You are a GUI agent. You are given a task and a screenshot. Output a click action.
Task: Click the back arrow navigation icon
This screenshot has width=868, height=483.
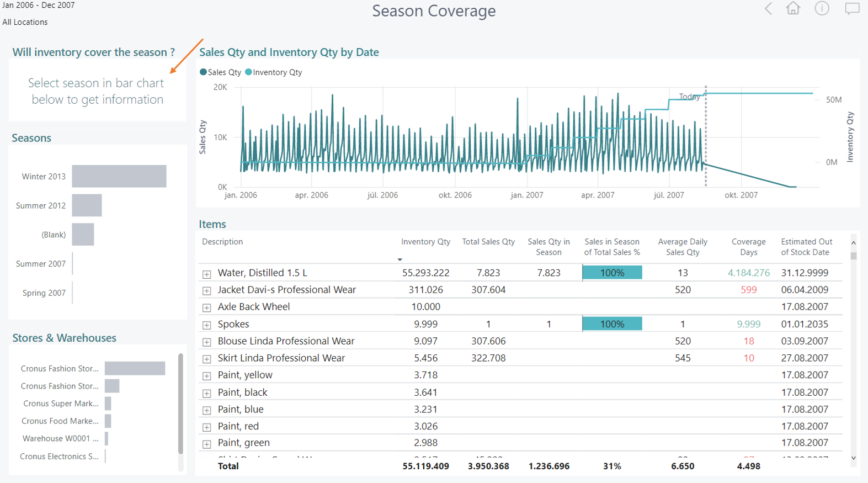pos(768,9)
